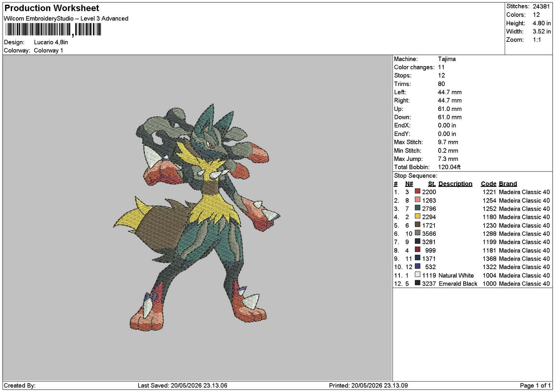
Task: Click the Stitches value 24381
Action: (541, 6)
